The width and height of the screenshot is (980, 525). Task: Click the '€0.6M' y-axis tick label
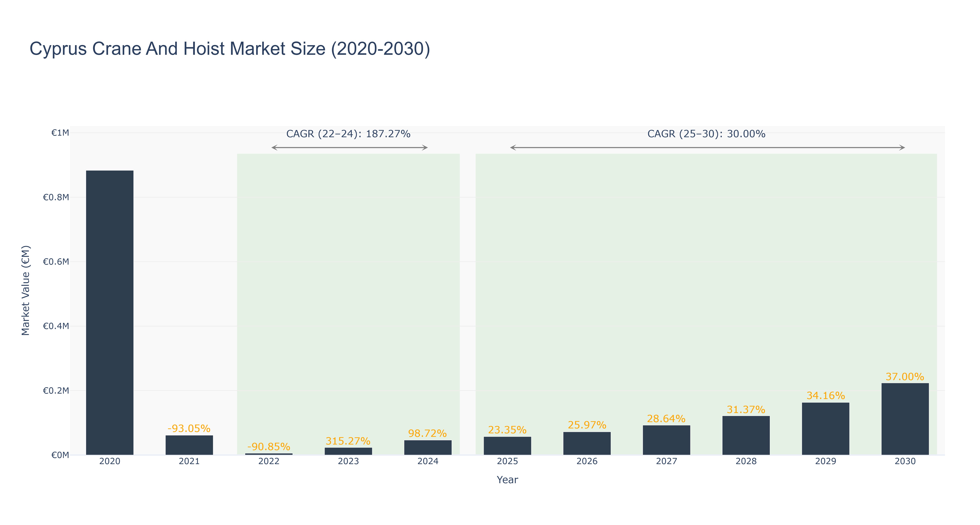tap(56, 262)
